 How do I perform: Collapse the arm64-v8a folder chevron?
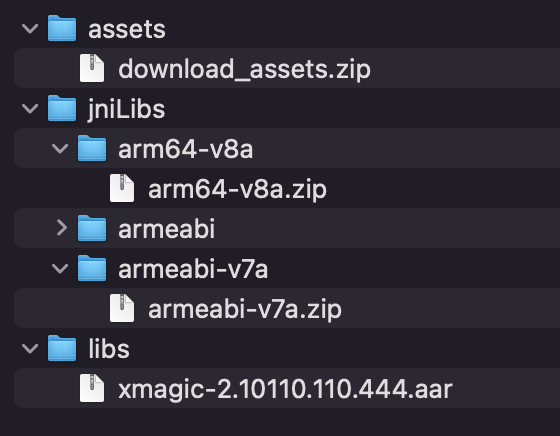tap(60, 148)
